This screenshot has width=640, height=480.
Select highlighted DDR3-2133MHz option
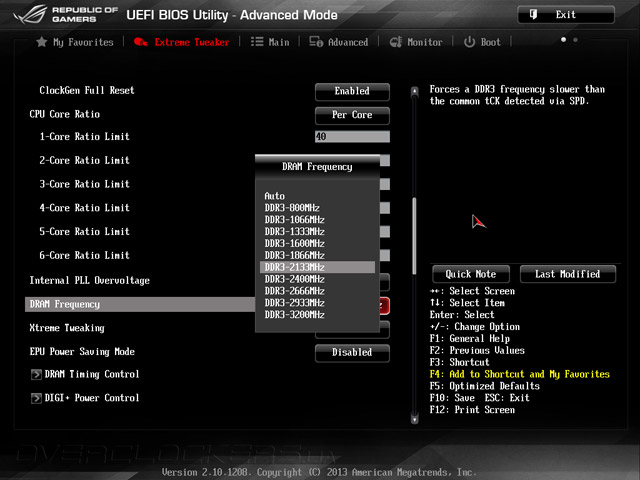317,267
